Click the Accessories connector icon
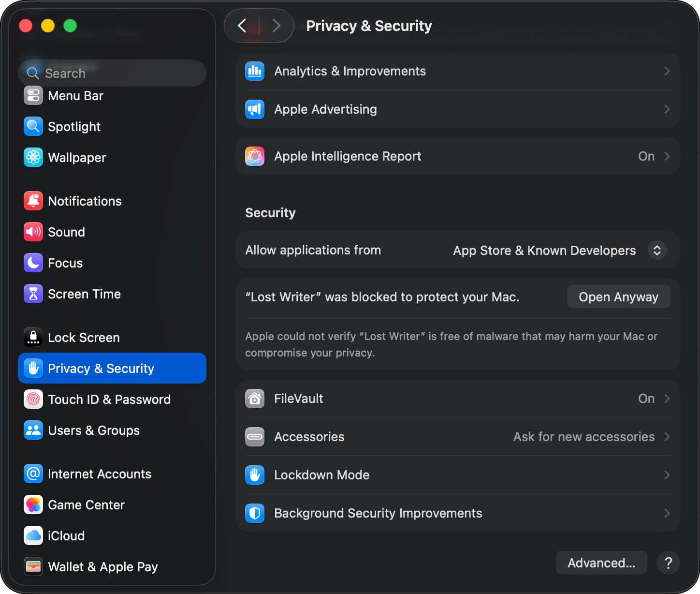Viewport: 700px width, 594px height. (255, 437)
